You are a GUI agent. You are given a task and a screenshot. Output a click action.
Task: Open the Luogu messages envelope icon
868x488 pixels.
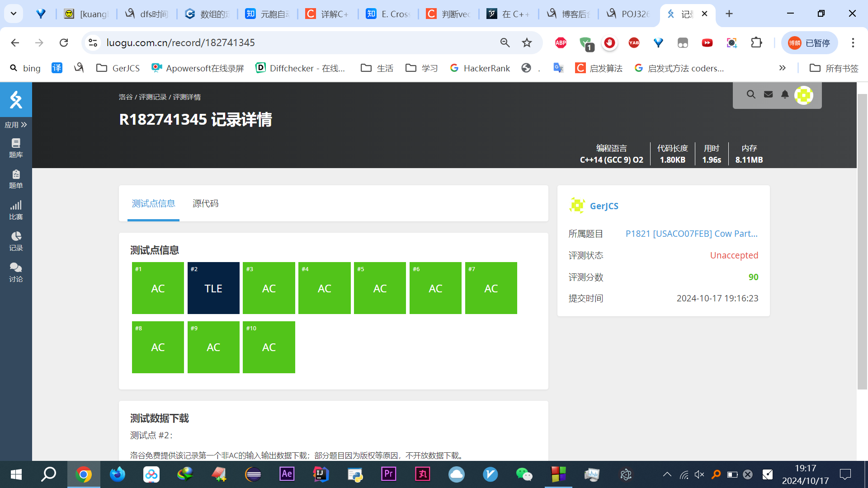(768, 94)
